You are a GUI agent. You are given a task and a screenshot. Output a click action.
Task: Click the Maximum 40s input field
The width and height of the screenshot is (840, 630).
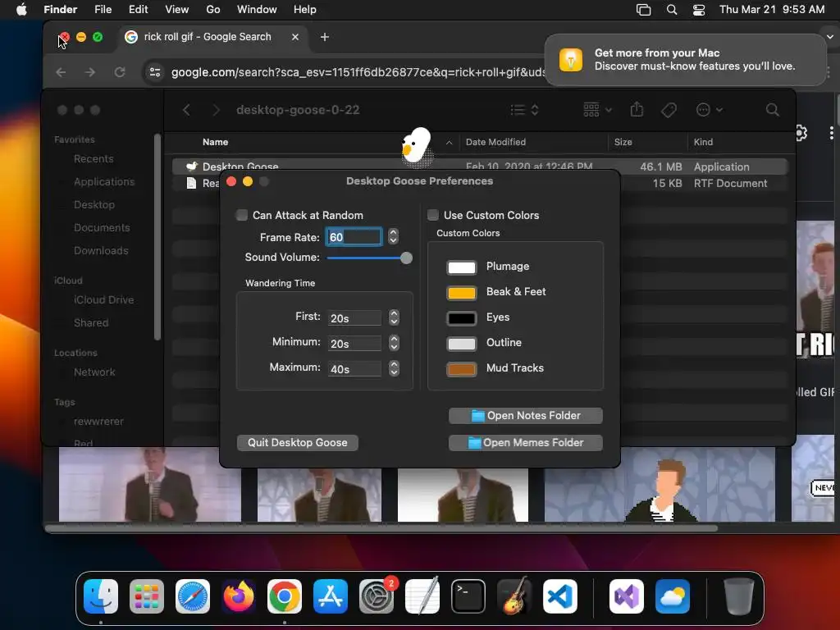tap(354, 369)
